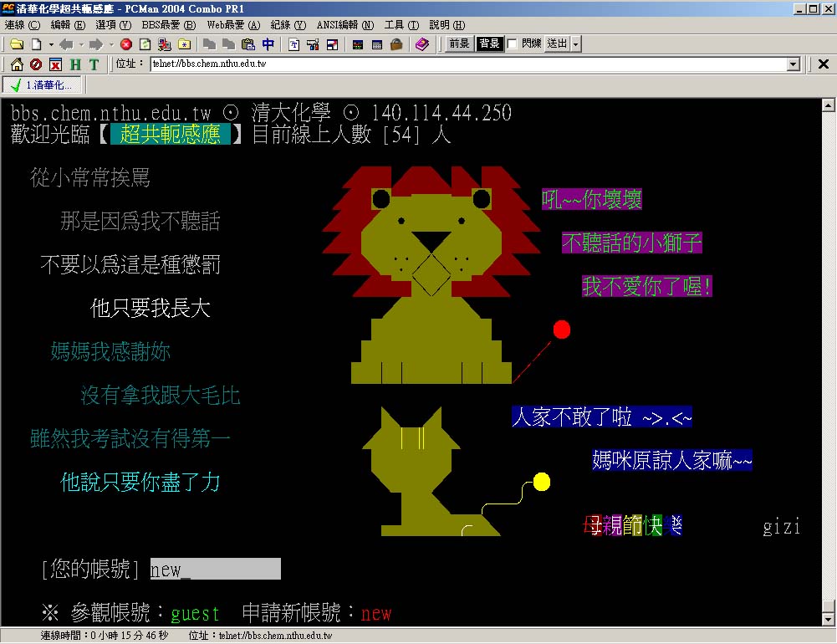
Task: Click the open folder toolbar icon
Action: pos(16,44)
